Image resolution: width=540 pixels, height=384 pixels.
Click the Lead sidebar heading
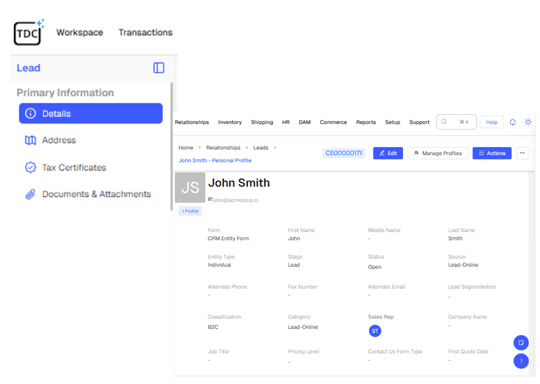pyautogui.click(x=29, y=68)
